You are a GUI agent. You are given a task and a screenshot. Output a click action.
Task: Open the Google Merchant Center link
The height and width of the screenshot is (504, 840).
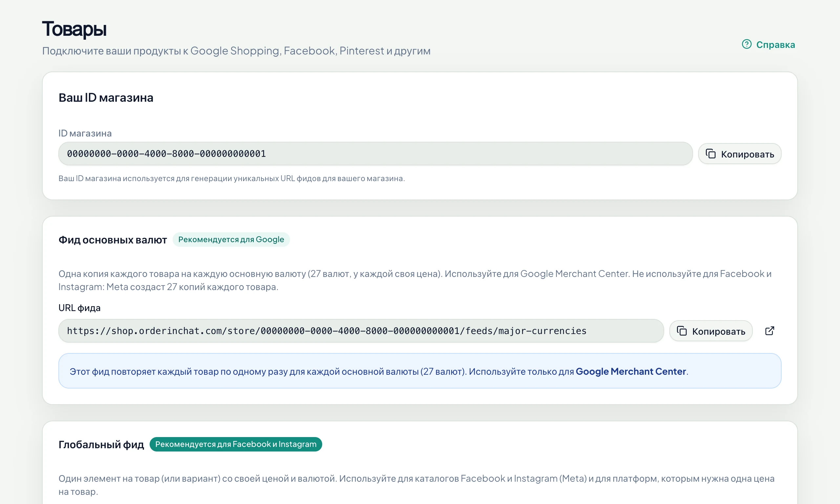(x=631, y=371)
